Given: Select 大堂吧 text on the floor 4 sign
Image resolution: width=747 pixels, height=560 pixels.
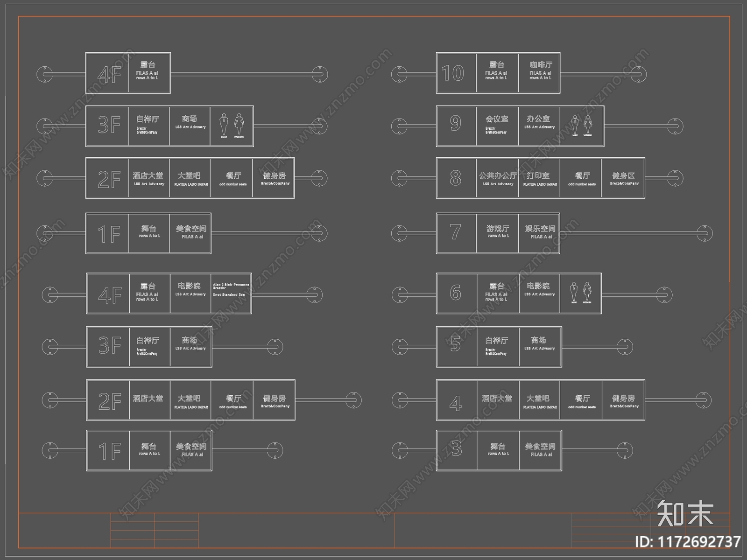Looking at the screenshot, I should point(538,398).
